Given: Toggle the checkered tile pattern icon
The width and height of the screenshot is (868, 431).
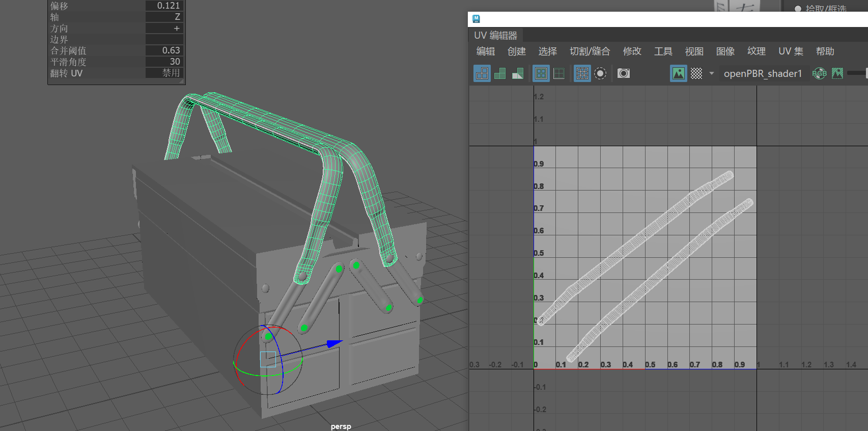Looking at the screenshot, I should pos(696,73).
